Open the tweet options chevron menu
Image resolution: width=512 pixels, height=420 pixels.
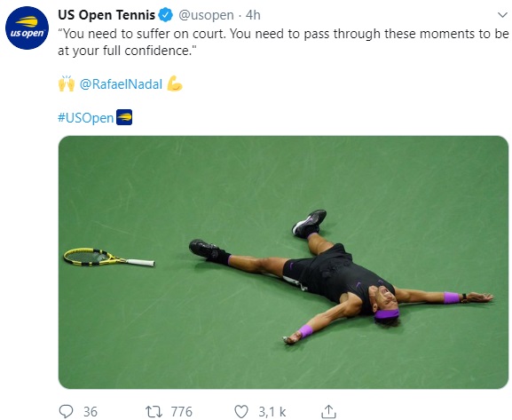point(502,15)
